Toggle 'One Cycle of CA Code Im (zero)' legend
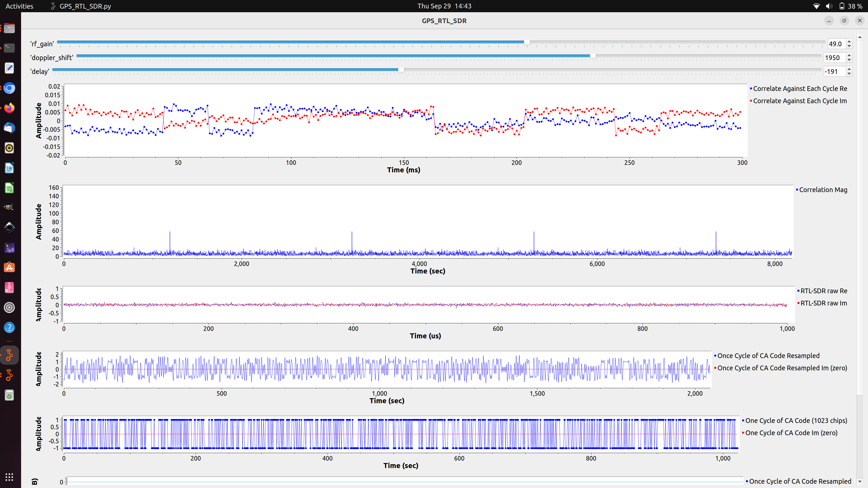This screenshot has height=488, width=868. (790, 433)
